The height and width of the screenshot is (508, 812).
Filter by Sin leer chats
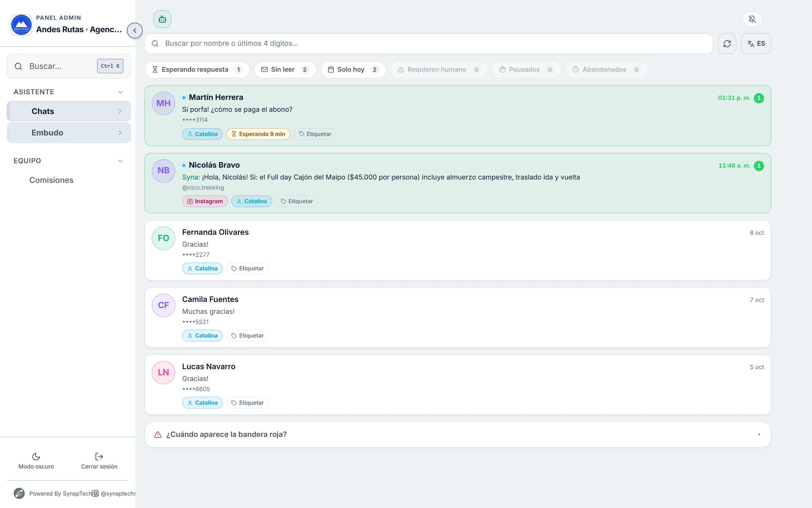tap(285, 69)
